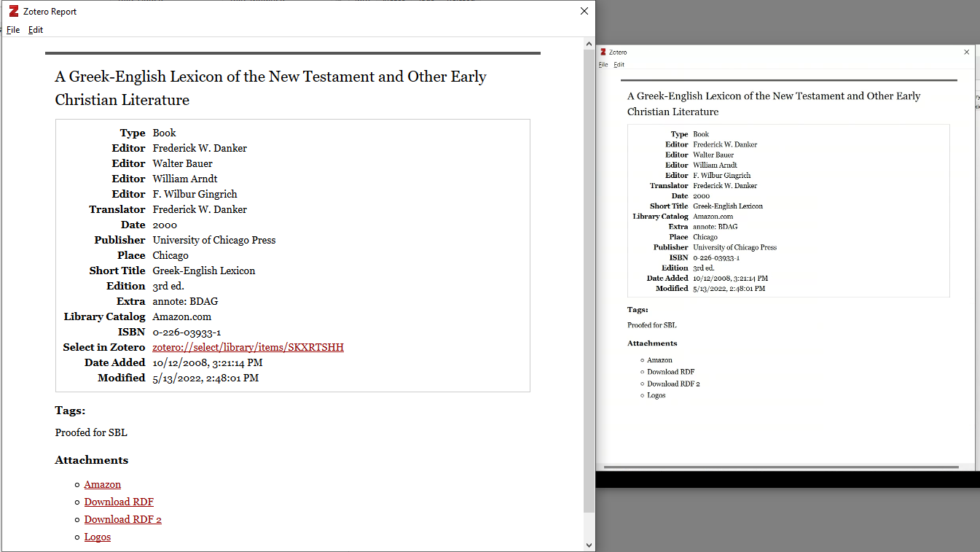This screenshot has width=980, height=552.
Task: Open the underlined Download RDF attachment link
Action: (x=119, y=502)
